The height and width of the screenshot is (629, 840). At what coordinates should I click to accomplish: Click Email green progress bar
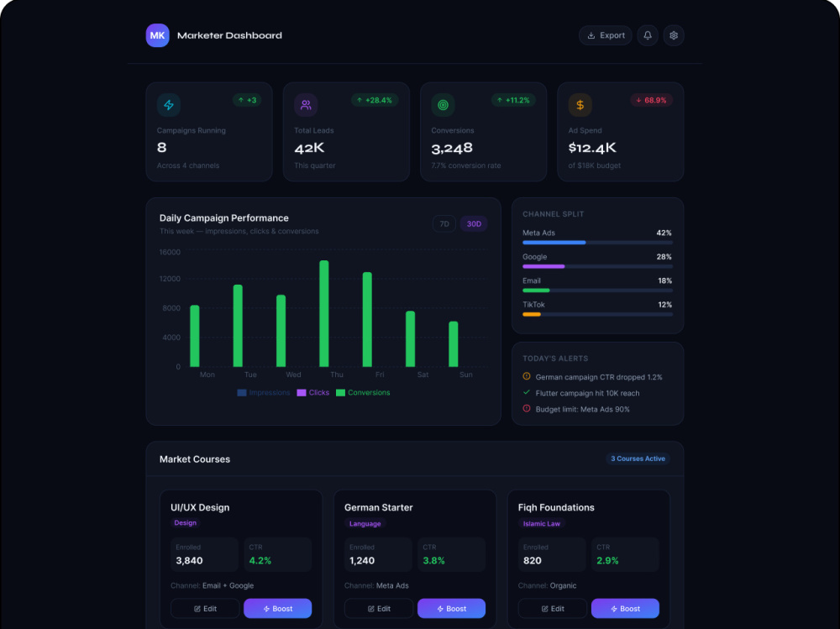coord(536,291)
